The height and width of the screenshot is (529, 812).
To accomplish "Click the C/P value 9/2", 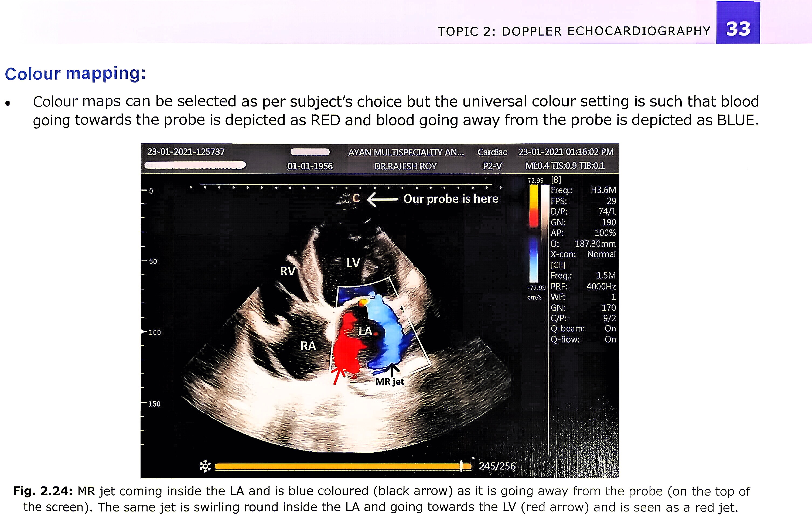I will pos(609,318).
